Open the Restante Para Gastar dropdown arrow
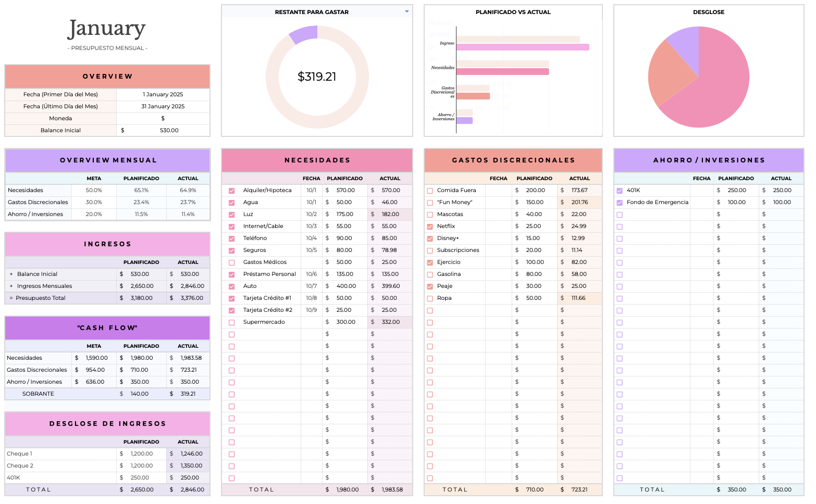This screenshot has width=816, height=504. (x=406, y=11)
